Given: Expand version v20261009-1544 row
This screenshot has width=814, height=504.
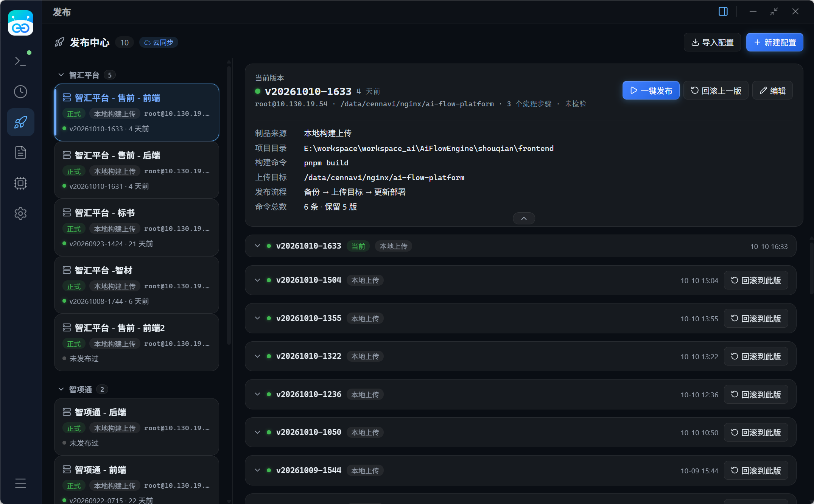Looking at the screenshot, I should pos(258,470).
